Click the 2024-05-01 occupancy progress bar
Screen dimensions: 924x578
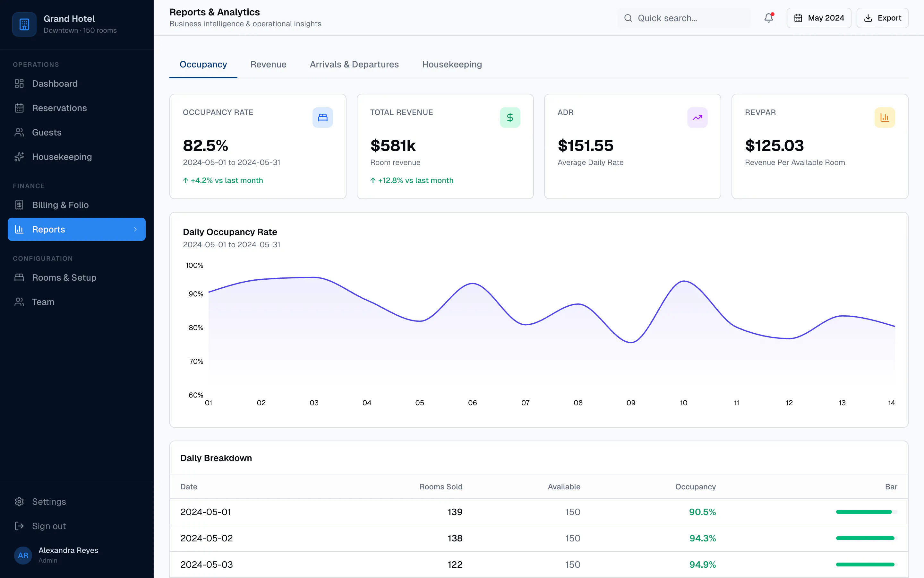(x=866, y=512)
